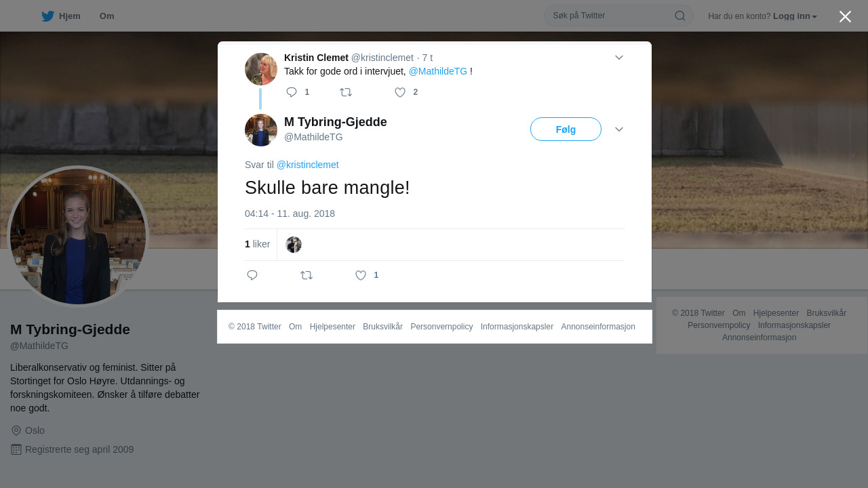The width and height of the screenshot is (868, 488).
Task: Open avatar of the user who liked
Action: click(294, 245)
